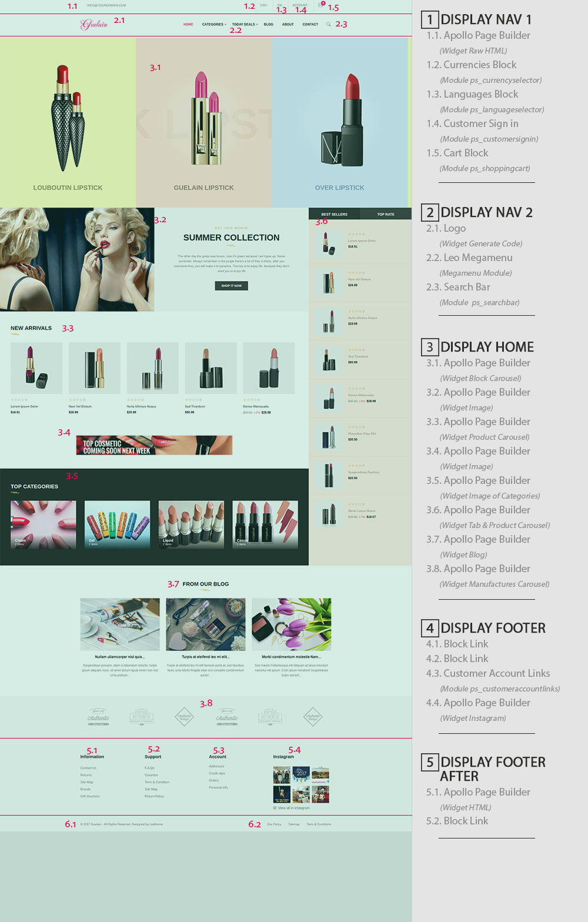Click the Gurantee footer link
This screenshot has width=588, height=922.
[x=151, y=775]
